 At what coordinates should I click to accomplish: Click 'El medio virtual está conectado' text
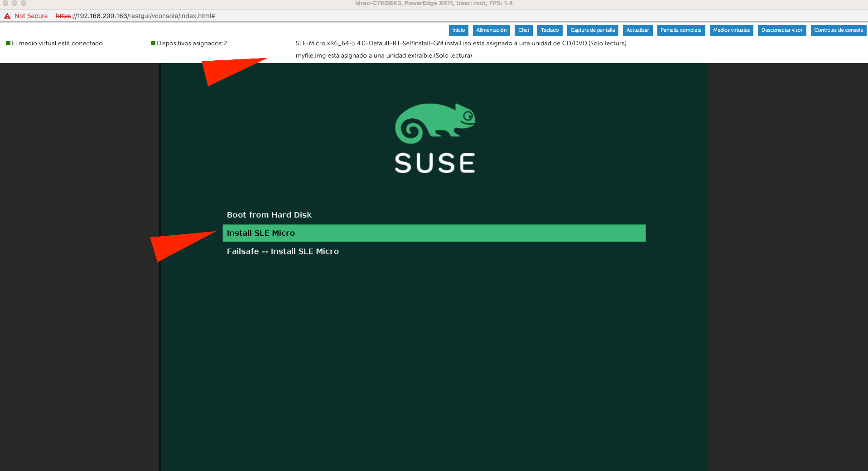tap(57, 44)
